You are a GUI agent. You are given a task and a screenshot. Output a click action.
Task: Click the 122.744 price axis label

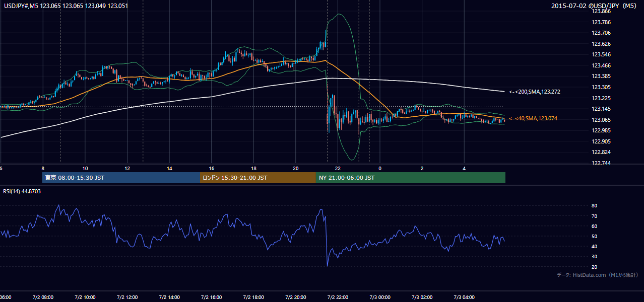tap(602, 163)
